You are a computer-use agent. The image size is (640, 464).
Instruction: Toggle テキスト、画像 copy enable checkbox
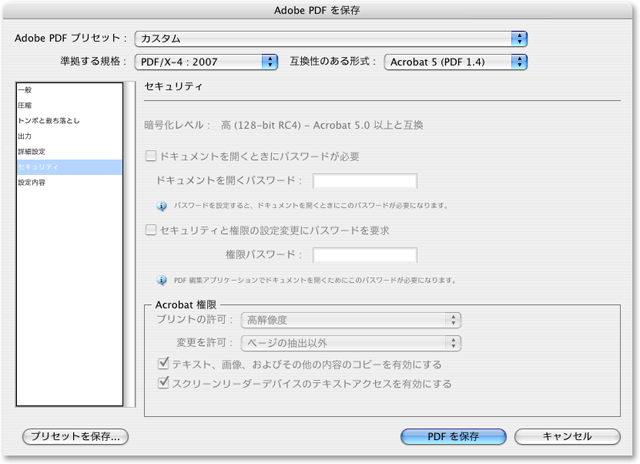click(x=165, y=364)
